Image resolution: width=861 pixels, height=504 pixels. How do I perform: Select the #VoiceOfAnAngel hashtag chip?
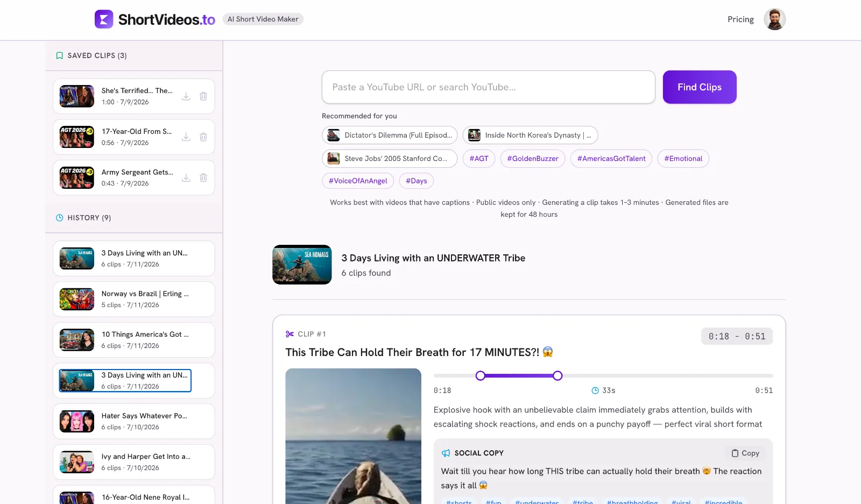pyautogui.click(x=358, y=181)
